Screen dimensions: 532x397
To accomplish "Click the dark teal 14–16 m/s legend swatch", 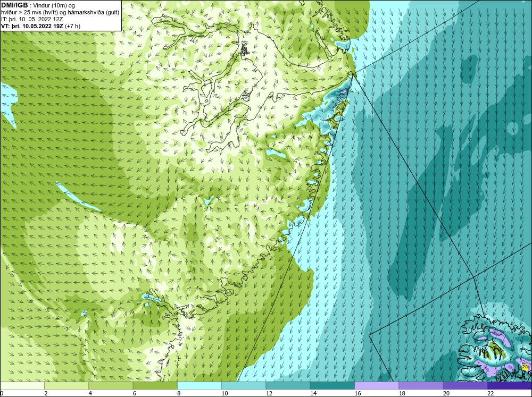I will 332,385.
